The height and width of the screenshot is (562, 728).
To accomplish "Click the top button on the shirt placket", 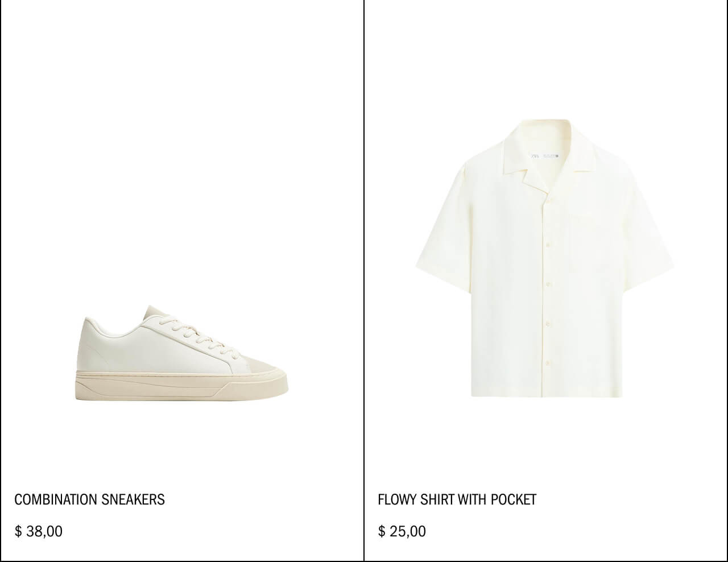I will (x=547, y=205).
